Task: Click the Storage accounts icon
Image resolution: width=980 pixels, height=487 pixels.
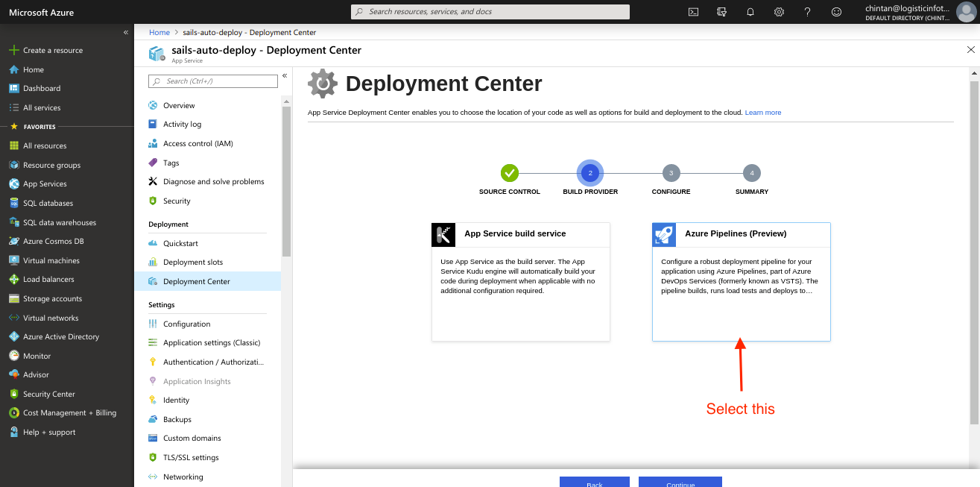Action: [13, 298]
